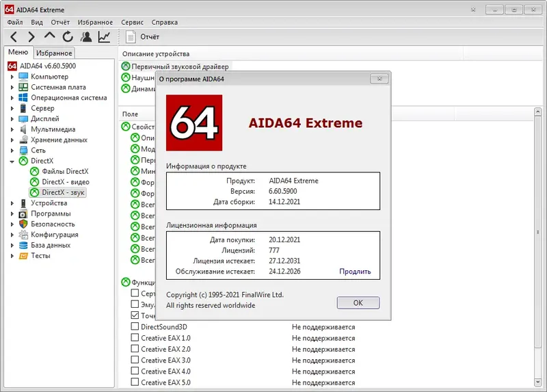Close the О программе AIDA64 dialog
The width and height of the screenshot is (547, 392).
[x=379, y=79]
